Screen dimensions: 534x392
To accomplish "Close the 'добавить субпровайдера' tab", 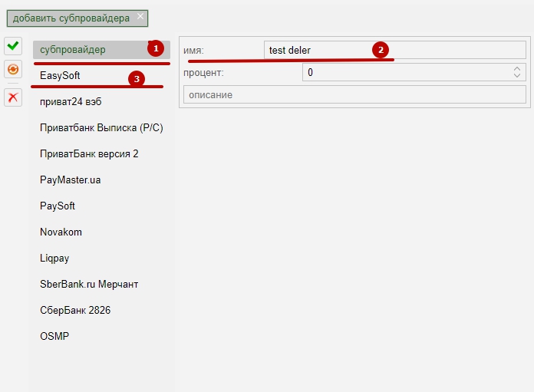I will point(140,16).
